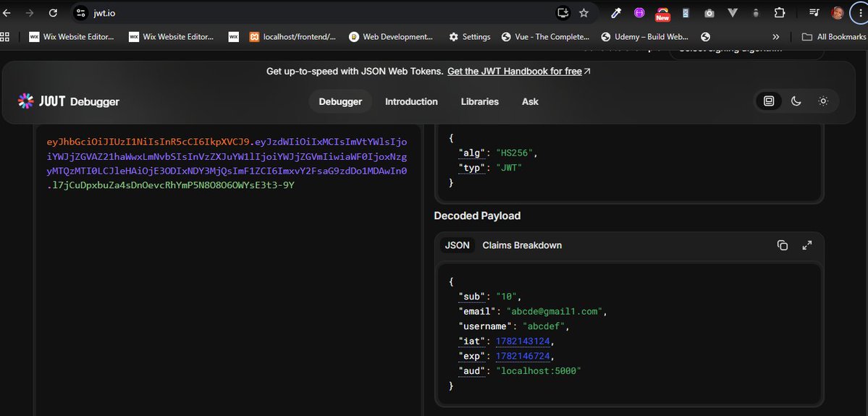Image resolution: width=868 pixels, height=416 pixels.
Task: Click the "email" claim key
Action: click(476, 311)
